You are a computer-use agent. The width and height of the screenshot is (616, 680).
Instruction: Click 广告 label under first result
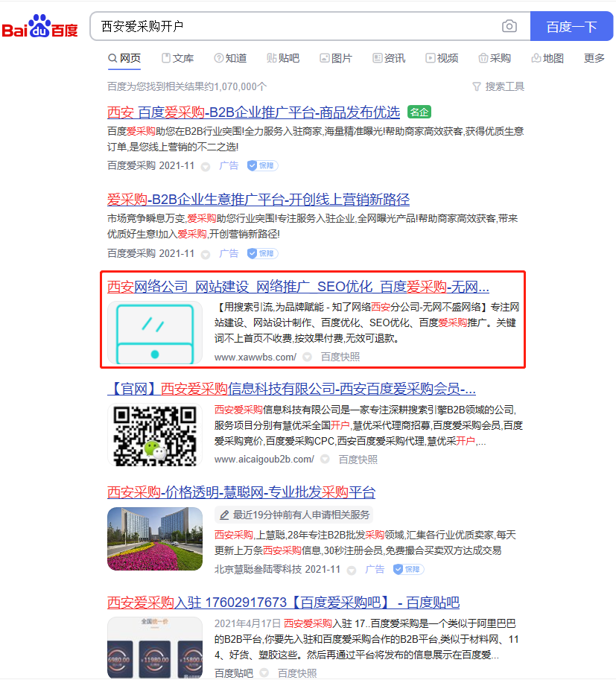[229, 165]
